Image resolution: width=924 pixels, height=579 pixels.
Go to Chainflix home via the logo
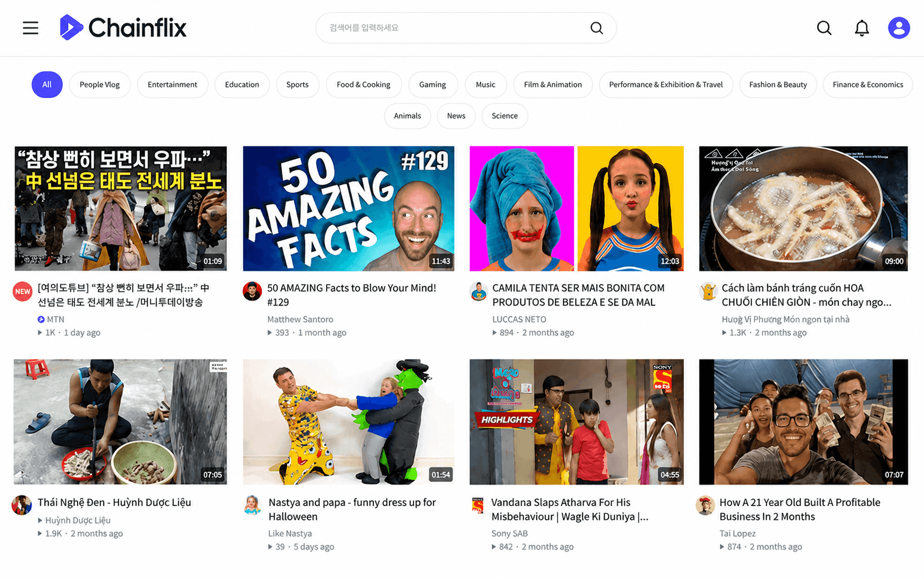coord(123,27)
